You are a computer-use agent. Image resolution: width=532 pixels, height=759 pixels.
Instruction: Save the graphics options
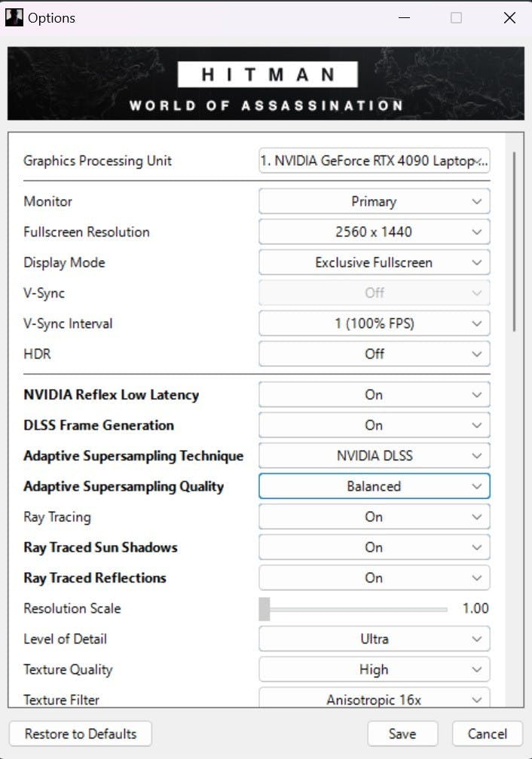pyautogui.click(x=402, y=734)
